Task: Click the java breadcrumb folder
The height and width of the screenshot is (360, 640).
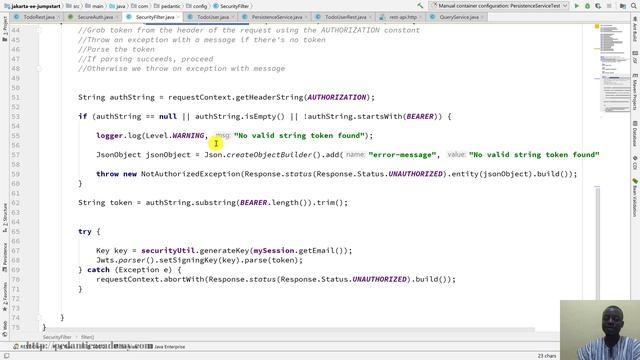Action: (x=117, y=6)
